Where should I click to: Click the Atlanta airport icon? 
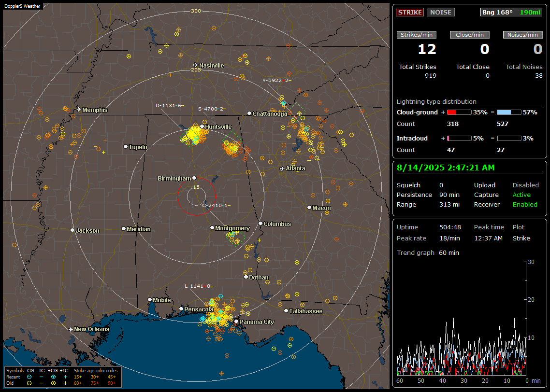tap(282, 168)
